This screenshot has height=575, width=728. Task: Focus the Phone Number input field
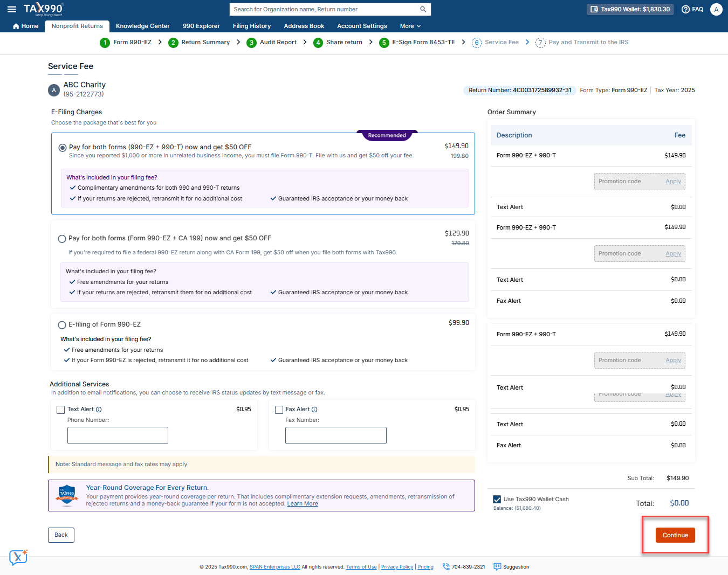coord(118,435)
